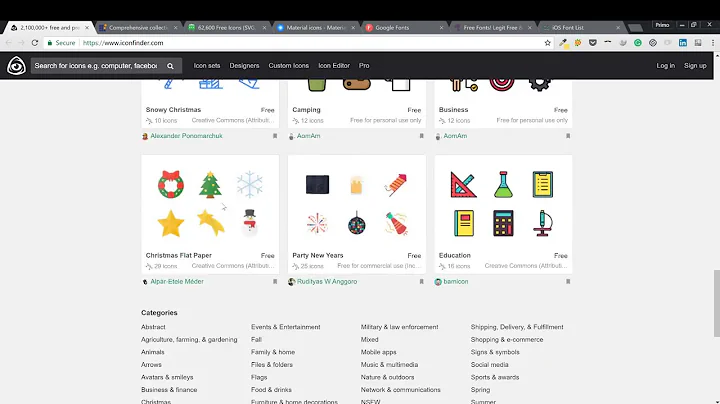The width and height of the screenshot is (720, 404).
Task: Open the Designers menu item
Action: pyautogui.click(x=244, y=66)
